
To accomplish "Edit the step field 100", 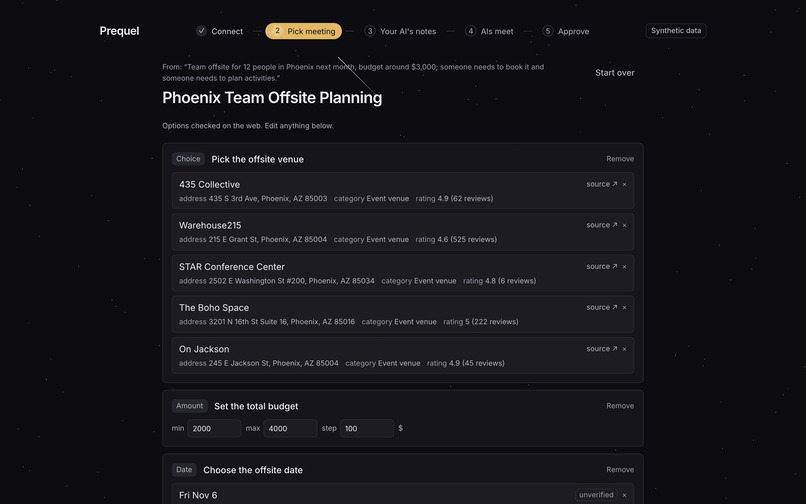I will click(x=367, y=428).
